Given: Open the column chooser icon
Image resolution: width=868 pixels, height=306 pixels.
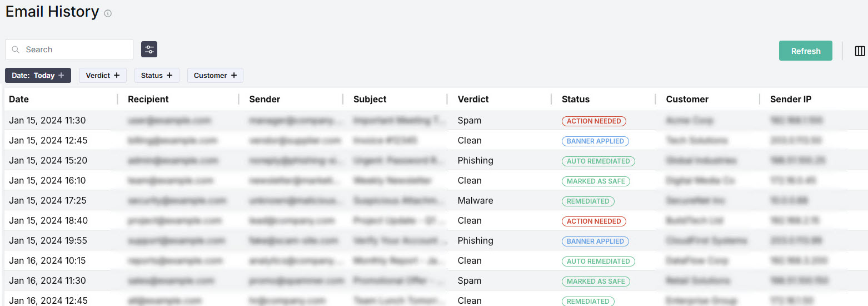Looking at the screenshot, I should tap(860, 51).
